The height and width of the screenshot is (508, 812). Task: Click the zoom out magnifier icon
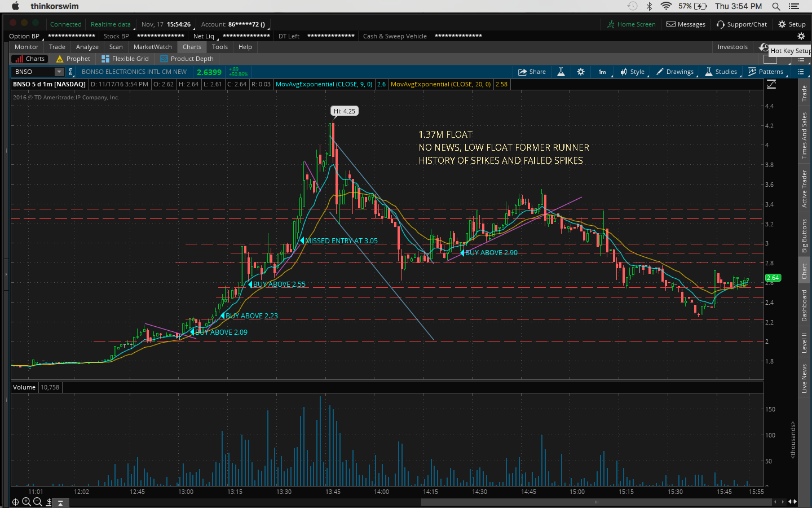pos(37,502)
